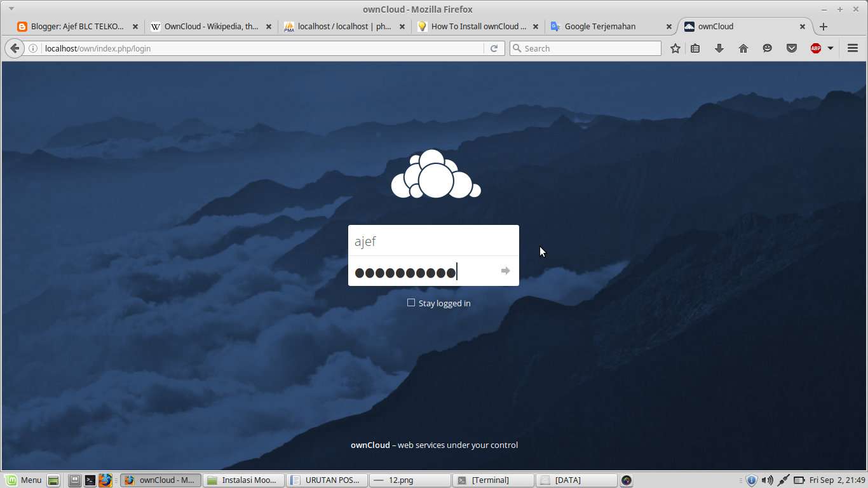Click the Adblock Plus ABP icon

pyautogui.click(x=816, y=48)
